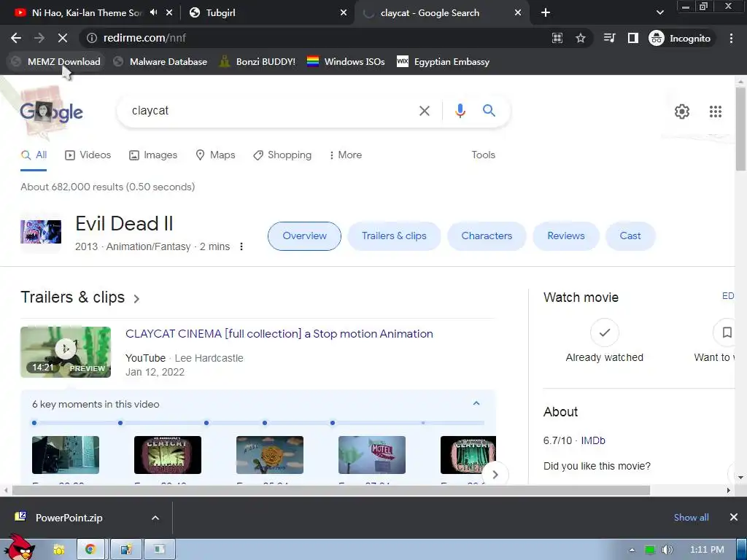Open Windows ISOs bookmark
The height and width of the screenshot is (560, 747).
click(347, 62)
